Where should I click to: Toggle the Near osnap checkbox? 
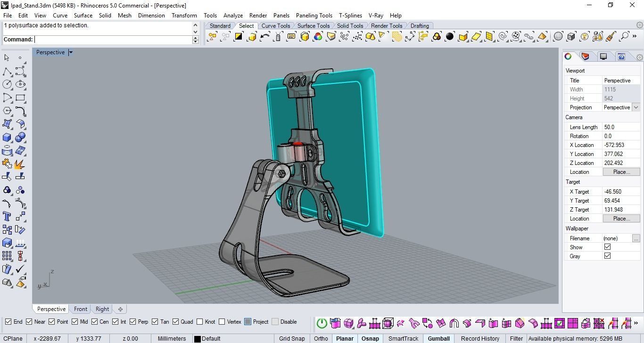click(x=29, y=322)
